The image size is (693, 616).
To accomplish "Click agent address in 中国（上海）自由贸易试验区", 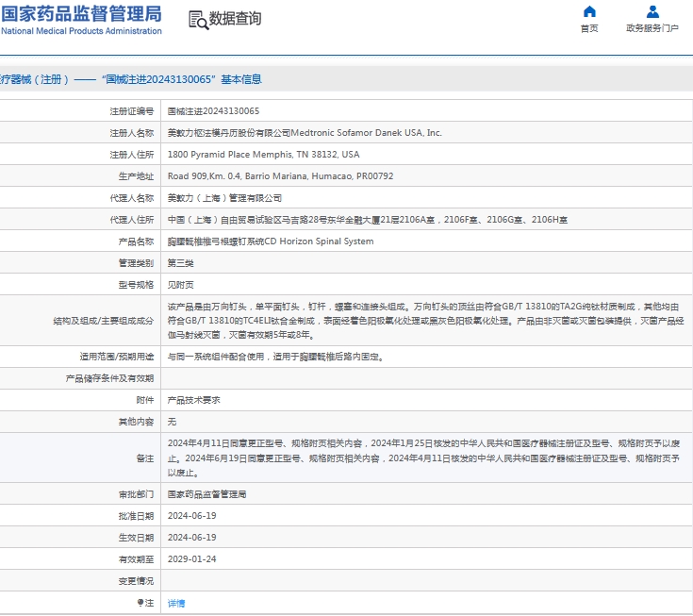I will click(368, 220).
